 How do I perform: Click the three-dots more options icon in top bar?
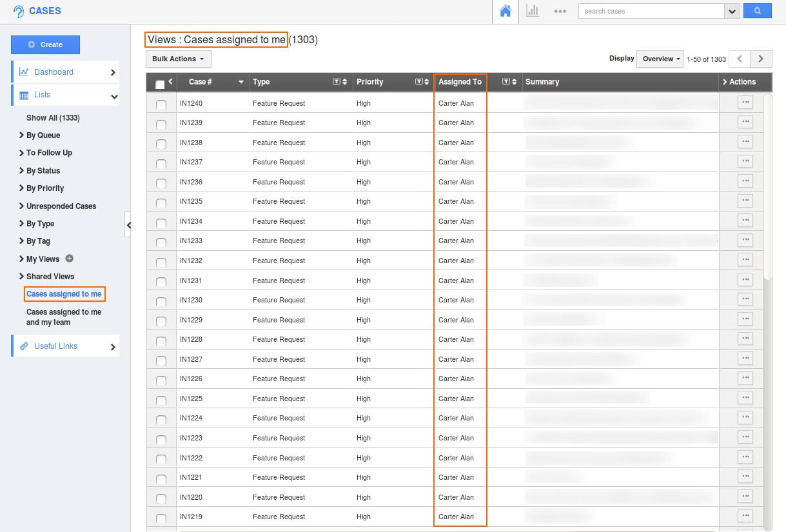click(x=560, y=11)
